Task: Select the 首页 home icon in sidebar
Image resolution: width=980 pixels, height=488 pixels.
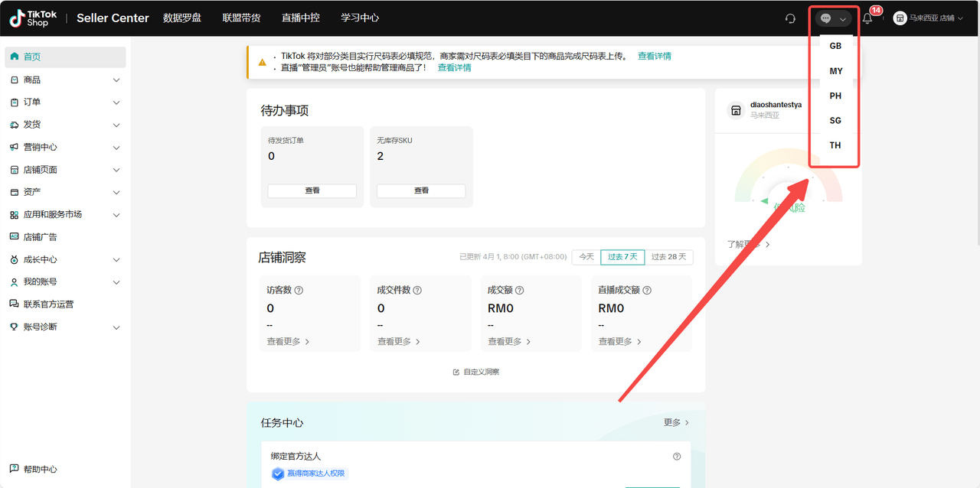Action: point(14,56)
